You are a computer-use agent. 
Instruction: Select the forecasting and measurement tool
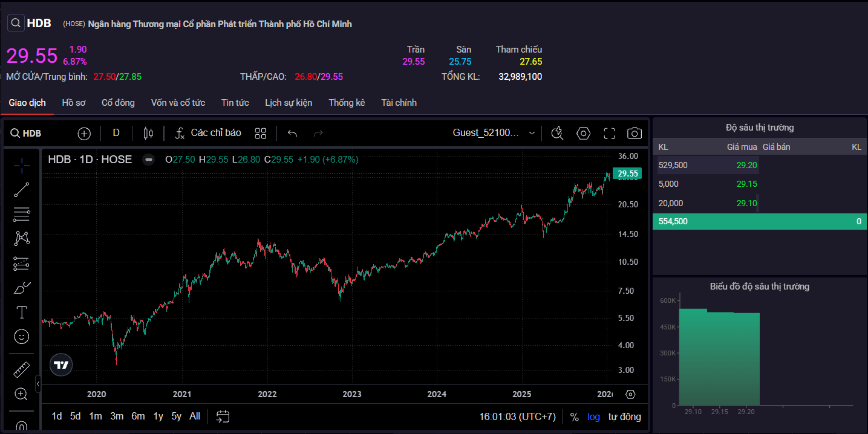[22, 263]
